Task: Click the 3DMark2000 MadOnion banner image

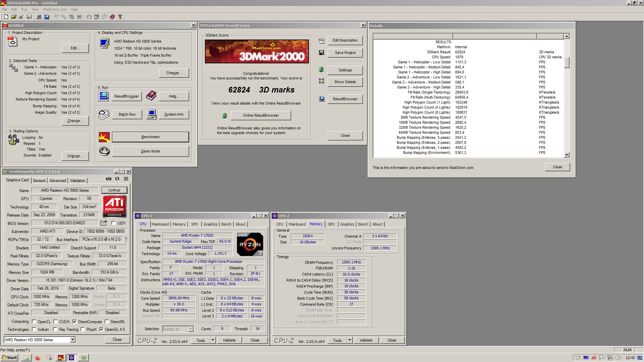Action: [257, 51]
